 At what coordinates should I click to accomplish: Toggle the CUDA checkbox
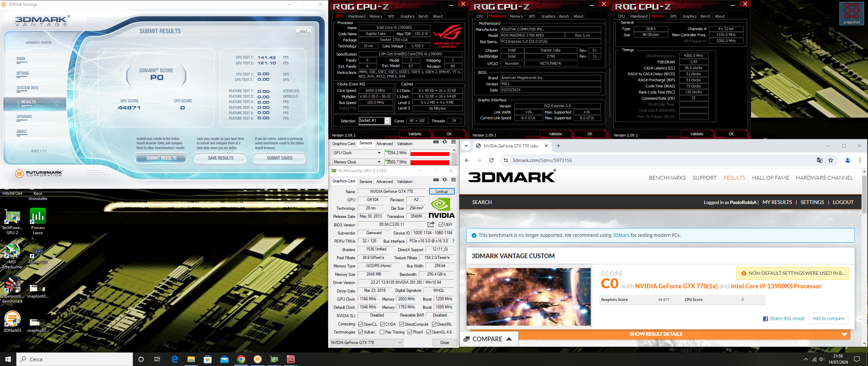pos(382,324)
